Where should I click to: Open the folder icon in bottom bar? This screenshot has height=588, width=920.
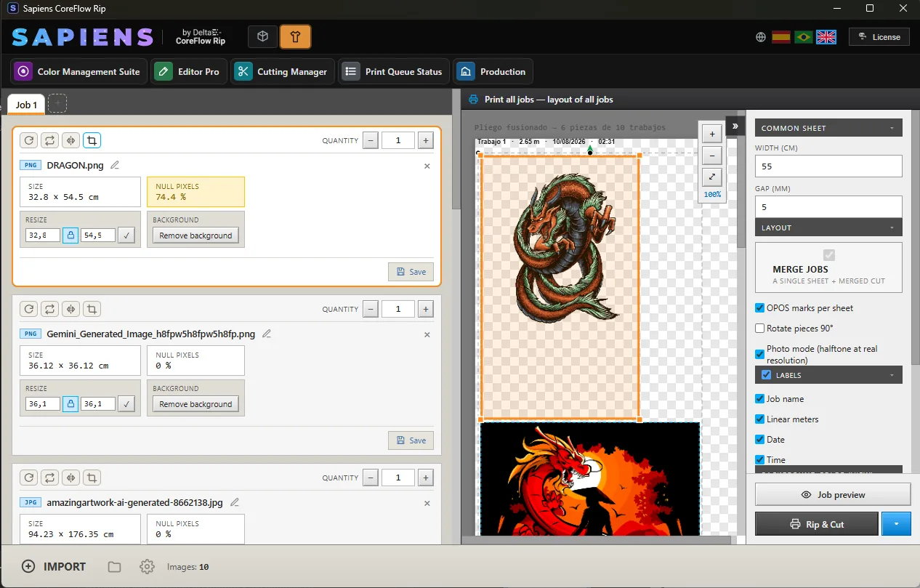pyautogui.click(x=114, y=567)
